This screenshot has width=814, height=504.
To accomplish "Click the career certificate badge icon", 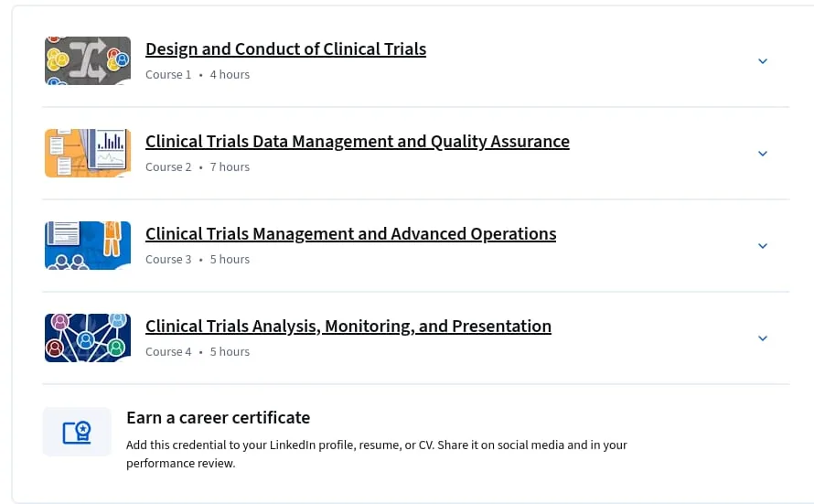I will (77, 432).
